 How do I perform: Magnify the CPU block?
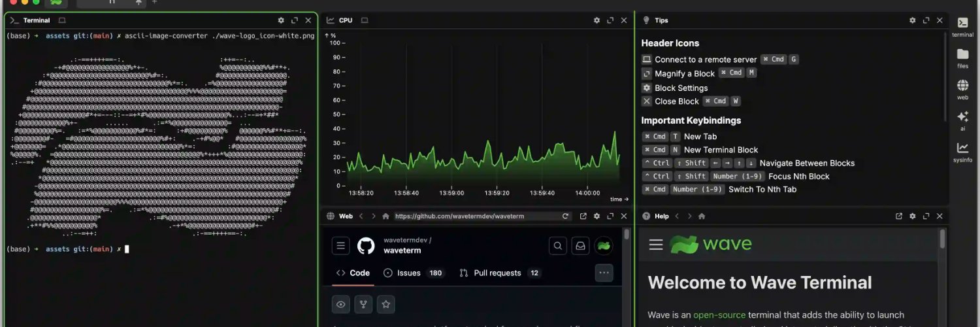tap(610, 20)
